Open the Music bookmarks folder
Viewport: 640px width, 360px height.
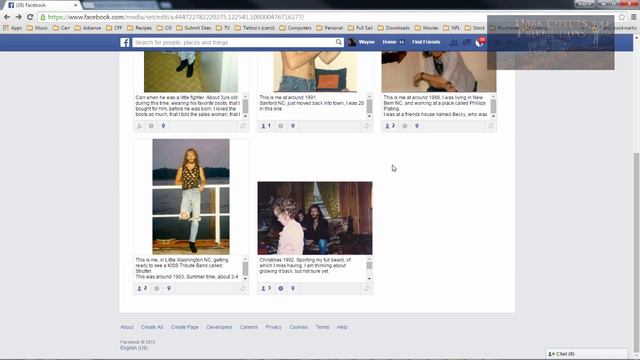37,28
